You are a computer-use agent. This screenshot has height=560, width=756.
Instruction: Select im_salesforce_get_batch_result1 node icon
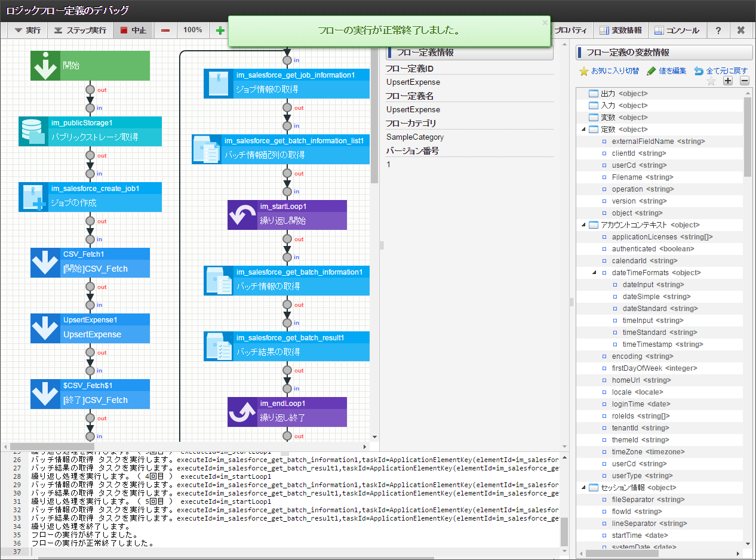click(219, 346)
